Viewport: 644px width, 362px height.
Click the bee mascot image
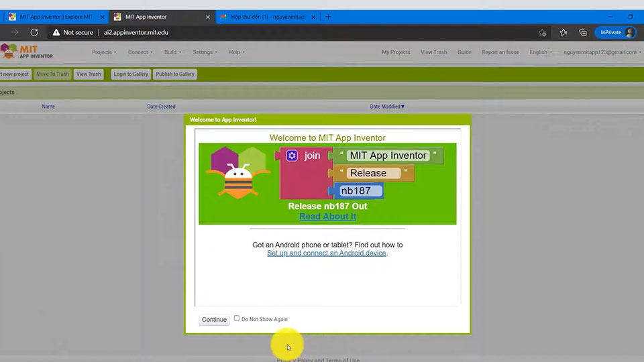coord(238,173)
